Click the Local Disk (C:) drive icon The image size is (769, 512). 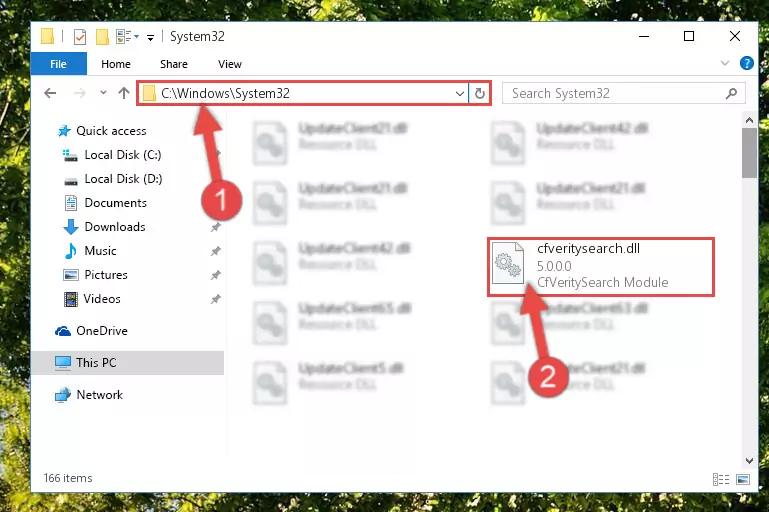pos(70,155)
